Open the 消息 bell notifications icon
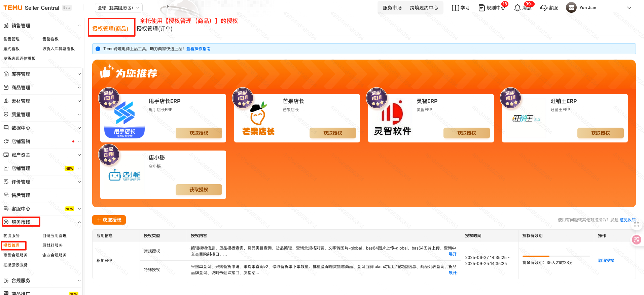This screenshot has width=644, height=295. [x=517, y=8]
